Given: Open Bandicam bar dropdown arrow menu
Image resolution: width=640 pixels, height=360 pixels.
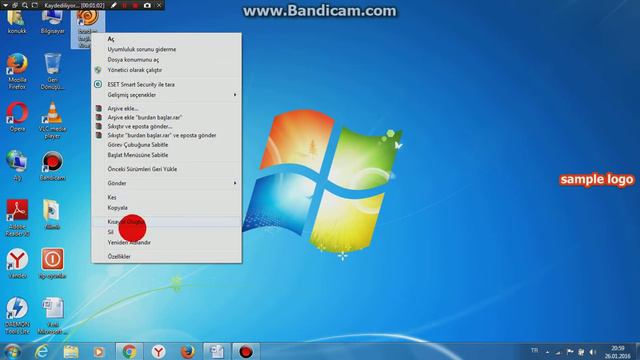Looking at the screenshot, I should tap(5, 5).
